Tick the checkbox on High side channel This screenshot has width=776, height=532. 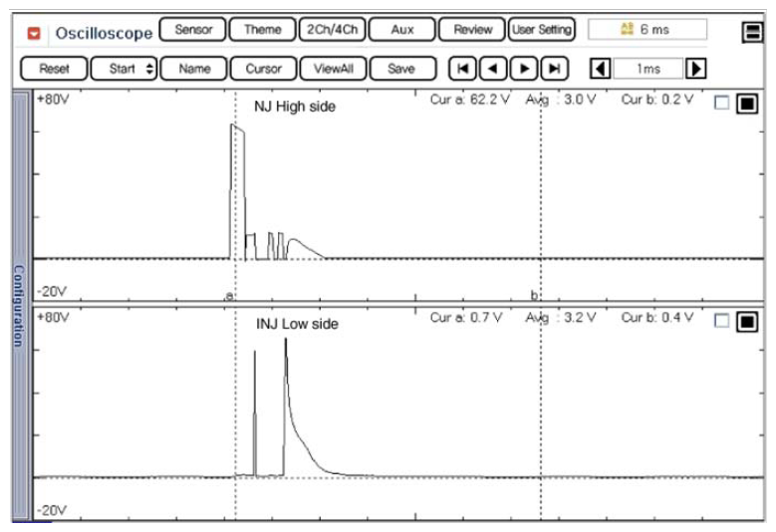[x=722, y=104]
